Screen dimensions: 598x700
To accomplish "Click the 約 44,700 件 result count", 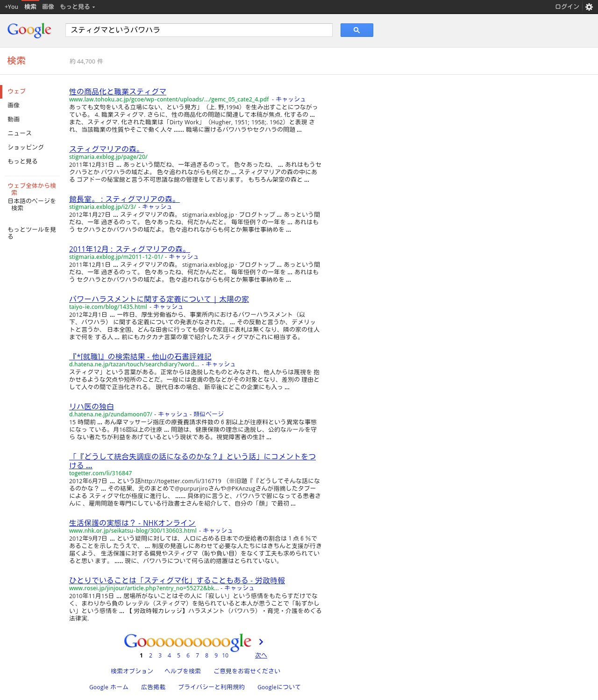I will click(x=86, y=61).
